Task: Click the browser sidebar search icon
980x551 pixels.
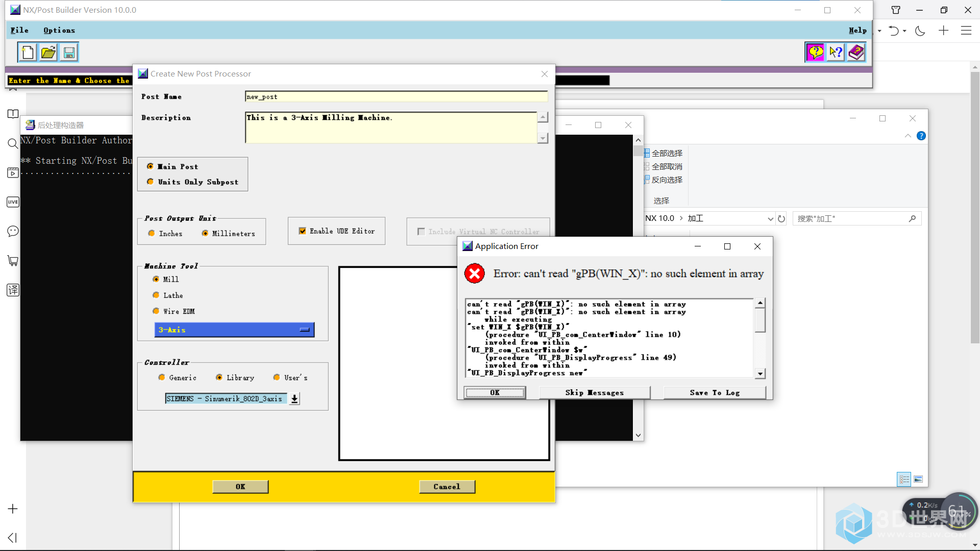Action: [x=13, y=143]
